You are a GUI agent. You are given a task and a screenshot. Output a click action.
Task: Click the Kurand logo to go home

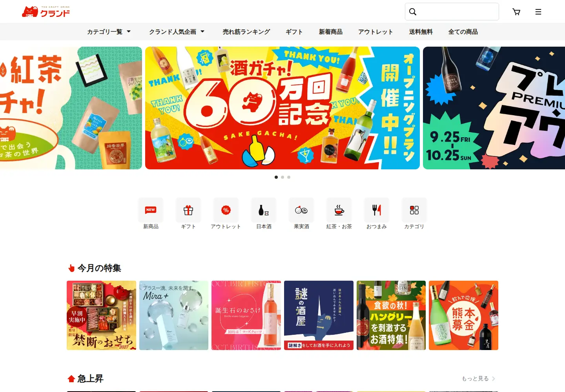tap(46, 12)
